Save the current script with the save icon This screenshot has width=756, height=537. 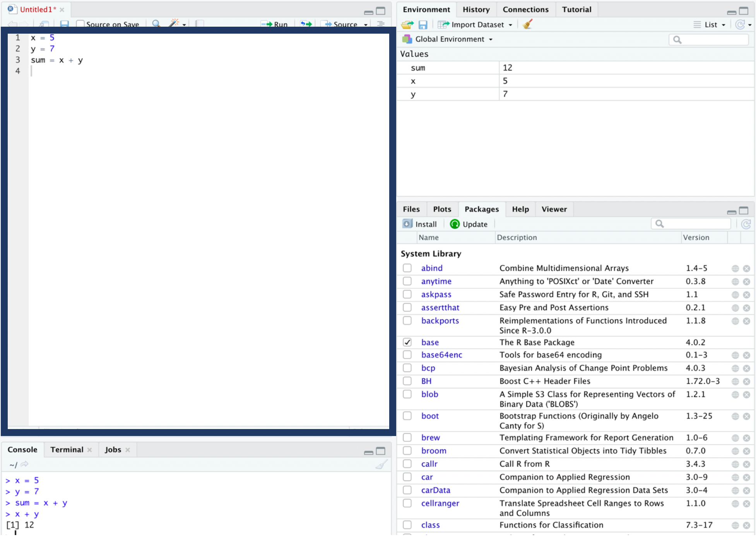[x=64, y=24]
